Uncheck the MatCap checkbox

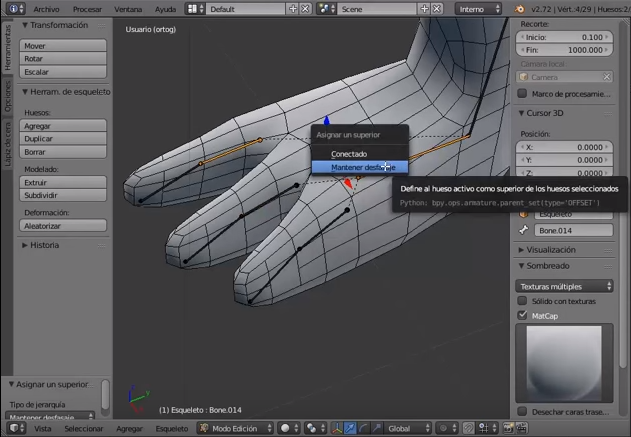(522, 315)
